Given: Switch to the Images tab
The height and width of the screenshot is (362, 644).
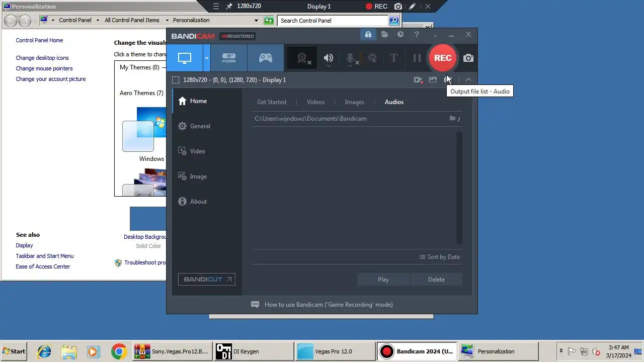Looking at the screenshot, I should pyautogui.click(x=354, y=102).
